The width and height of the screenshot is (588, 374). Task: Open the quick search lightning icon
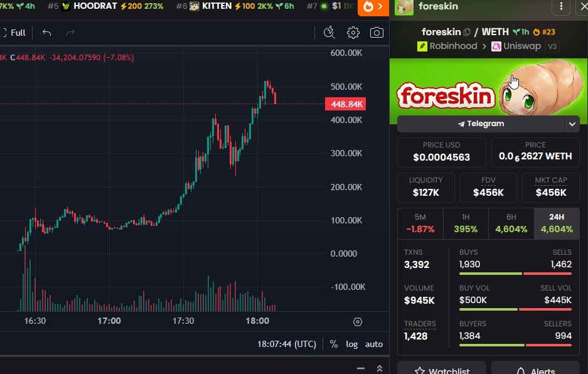tap(329, 33)
